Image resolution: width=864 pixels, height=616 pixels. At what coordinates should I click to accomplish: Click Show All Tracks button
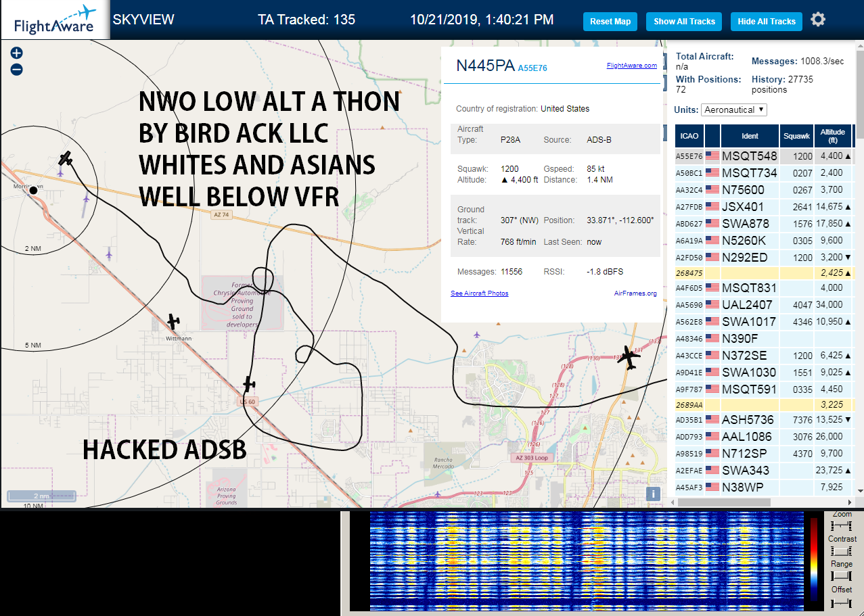coord(684,21)
